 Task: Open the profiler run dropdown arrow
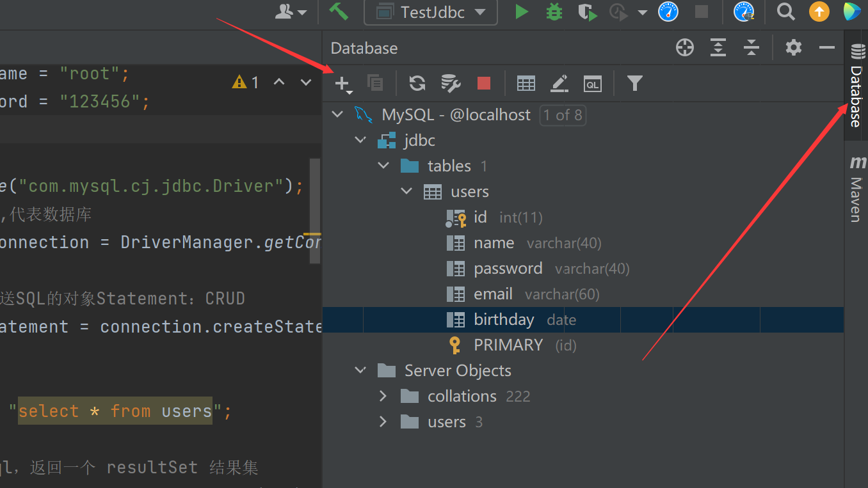tap(642, 12)
